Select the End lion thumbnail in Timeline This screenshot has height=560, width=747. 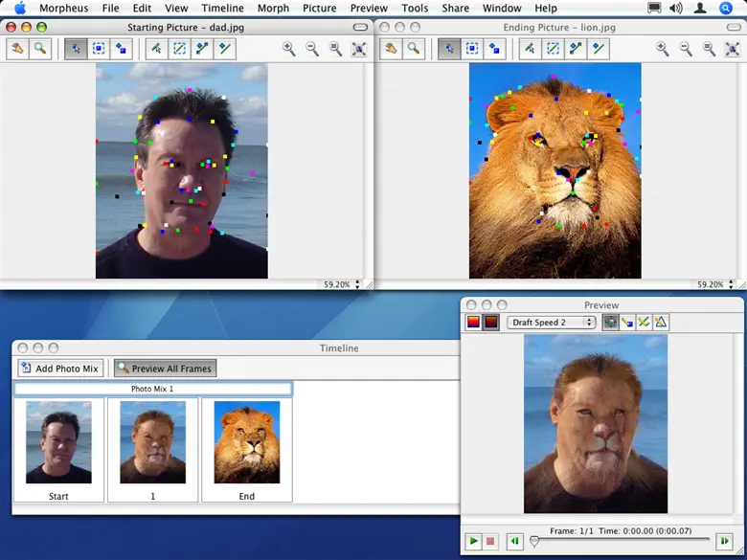click(247, 442)
